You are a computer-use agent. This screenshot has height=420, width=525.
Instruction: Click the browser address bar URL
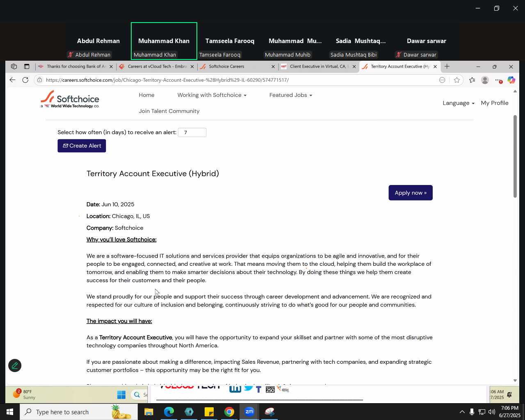pyautogui.click(x=167, y=80)
